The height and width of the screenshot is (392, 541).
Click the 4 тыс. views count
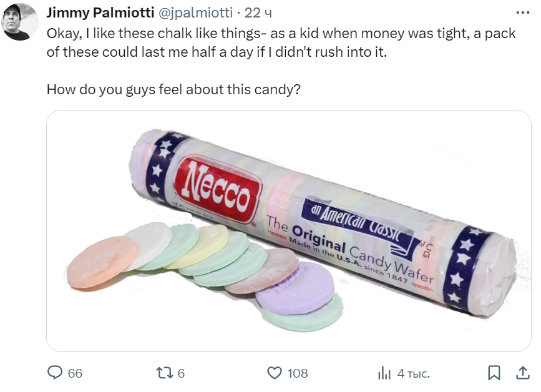tap(413, 373)
